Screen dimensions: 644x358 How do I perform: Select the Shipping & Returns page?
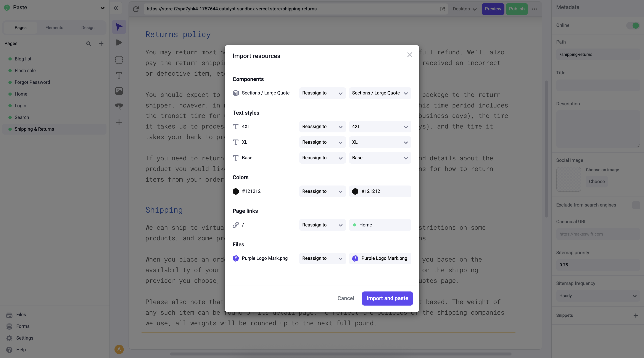[x=34, y=129]
